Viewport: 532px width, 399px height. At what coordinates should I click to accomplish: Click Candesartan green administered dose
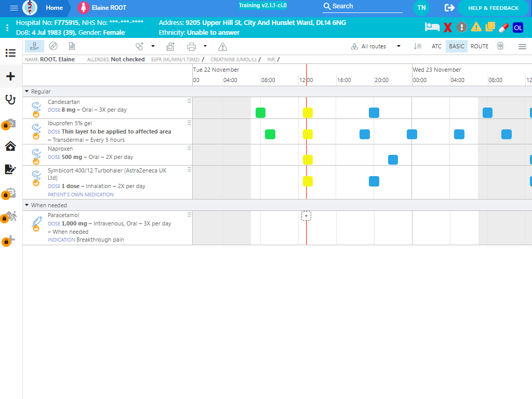pos(261,113)
